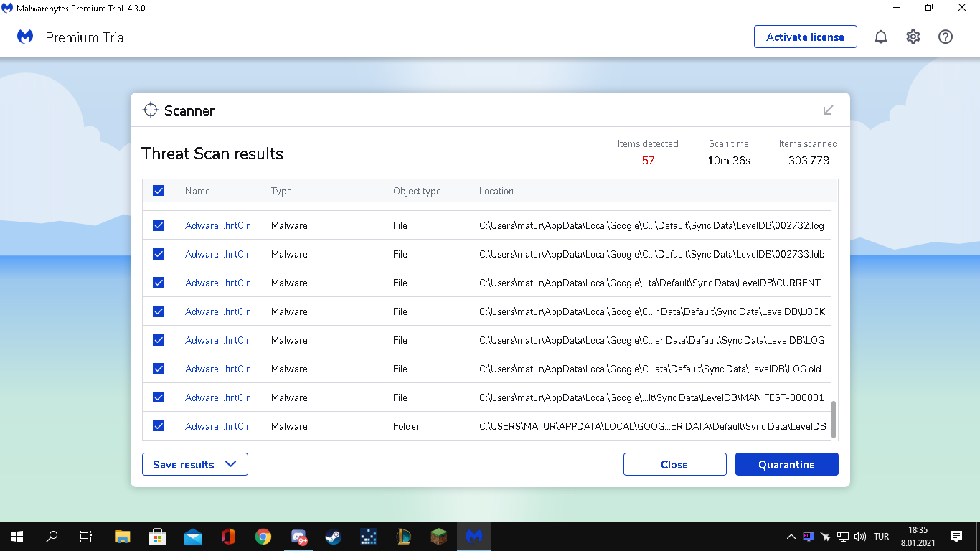This screenshot has width=980, height=551.
Task: Select the location path ending in MANIFEST-000001
Action: [651, 397]
